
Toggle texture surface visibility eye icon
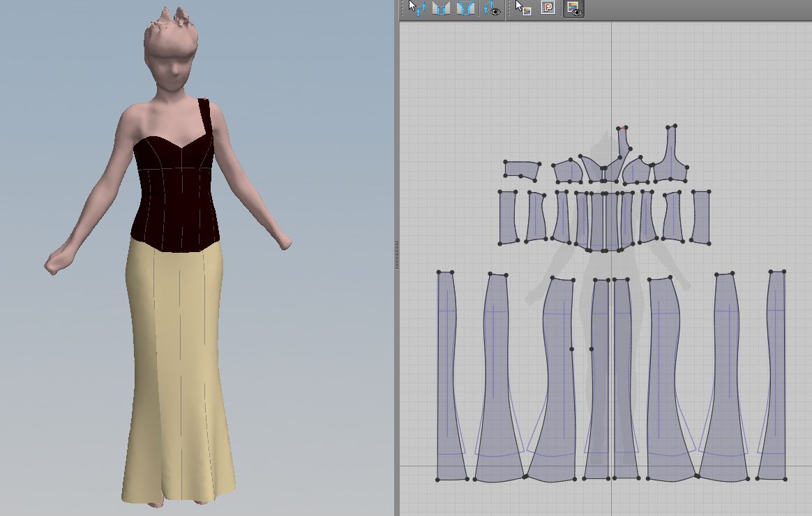tap(574, 8)
